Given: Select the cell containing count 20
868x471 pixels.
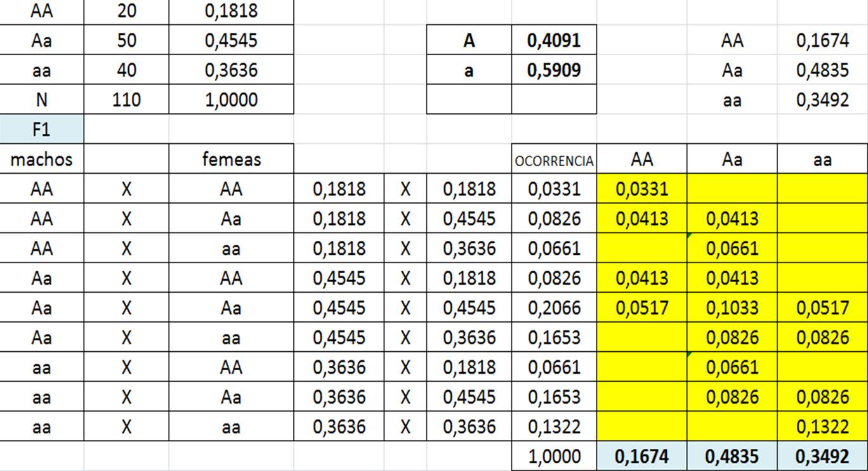Looking at the screenshot, I should (x=126, y=11).
